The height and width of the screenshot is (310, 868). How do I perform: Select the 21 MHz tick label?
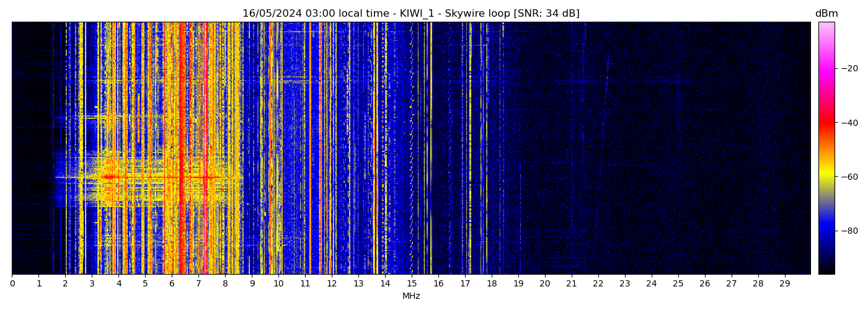tap(572, 284)
